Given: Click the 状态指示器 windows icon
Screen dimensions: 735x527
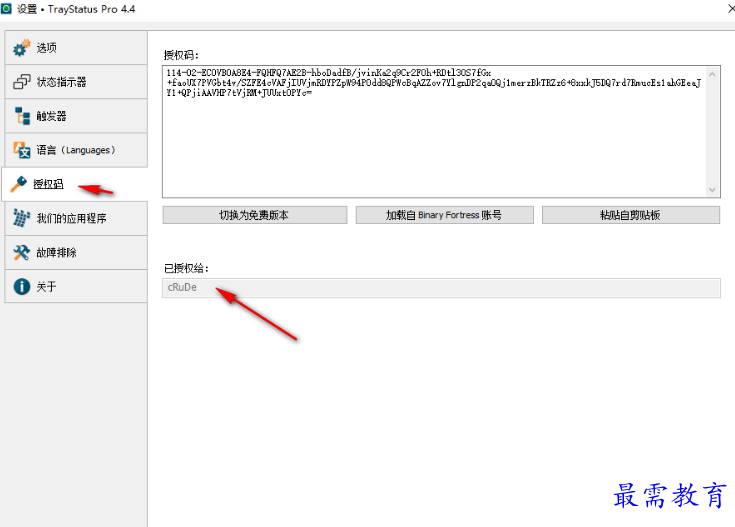Looking at the screenshot, I should pyautogui.click(x=22, y=82).
